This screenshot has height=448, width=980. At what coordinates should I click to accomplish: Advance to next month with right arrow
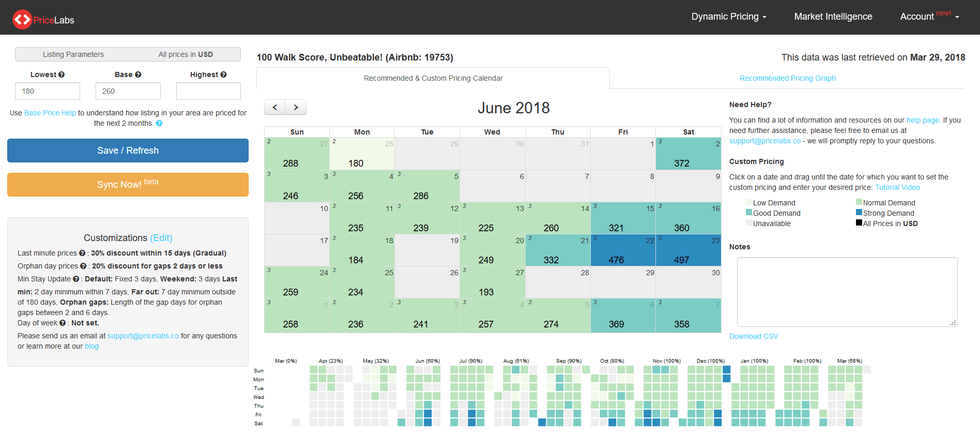click(296, 107)
